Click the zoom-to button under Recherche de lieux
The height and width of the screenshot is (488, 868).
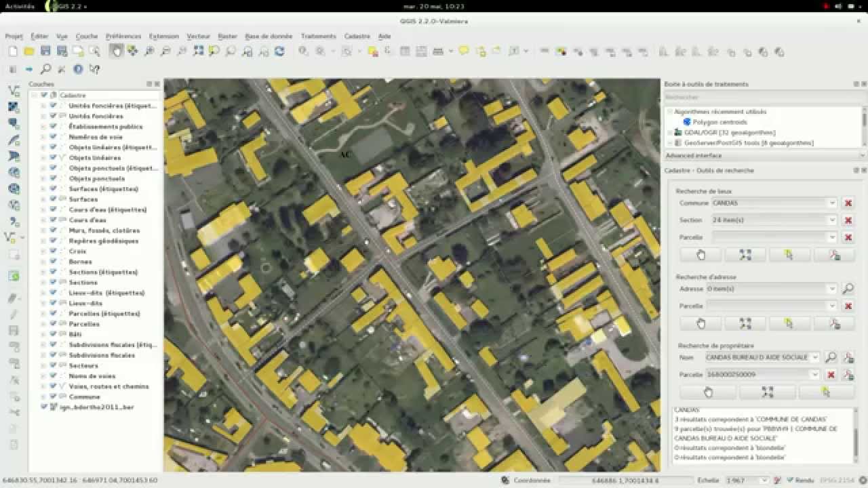(x=745, y=255)
